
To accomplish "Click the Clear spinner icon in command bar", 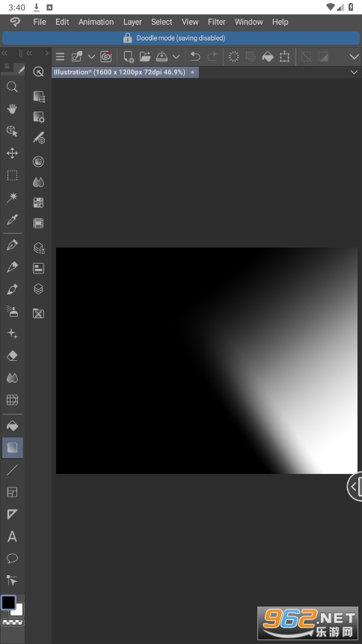I will [233, 57].
